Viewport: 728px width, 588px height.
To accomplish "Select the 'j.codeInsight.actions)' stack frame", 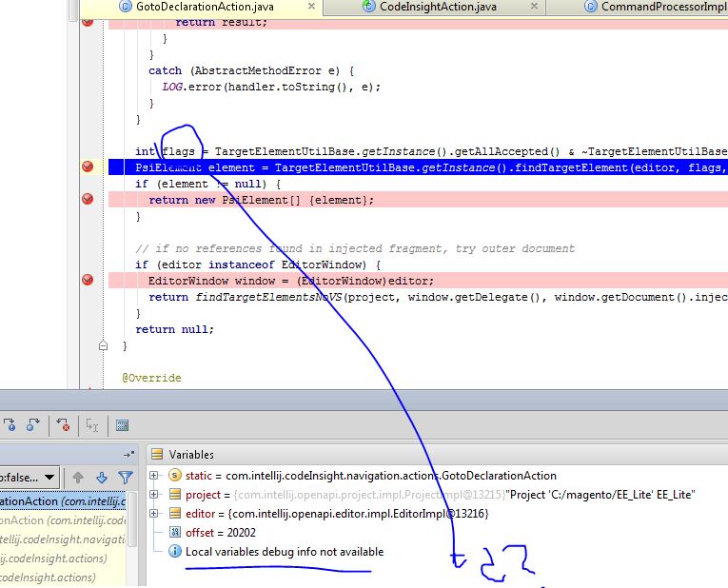I will click(63, 559).
